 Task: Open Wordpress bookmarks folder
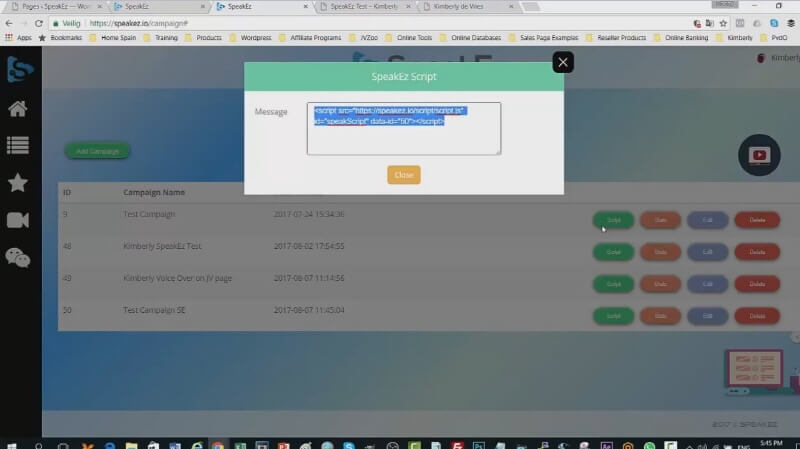(251, 38)
